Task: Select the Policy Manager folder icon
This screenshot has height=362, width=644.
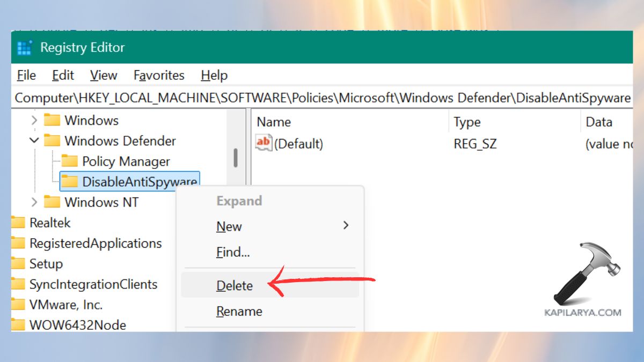Action: (x=70, y=161)
